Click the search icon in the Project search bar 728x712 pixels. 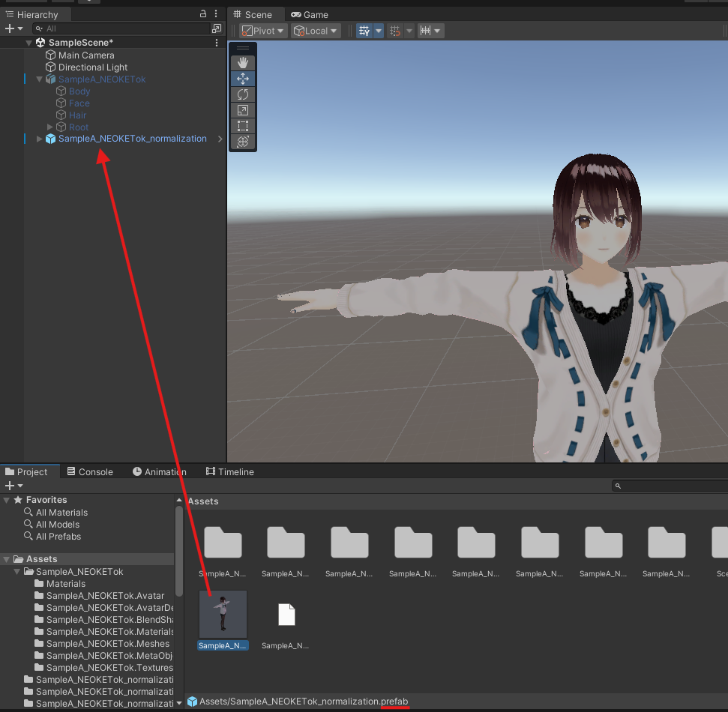[617, 486]
